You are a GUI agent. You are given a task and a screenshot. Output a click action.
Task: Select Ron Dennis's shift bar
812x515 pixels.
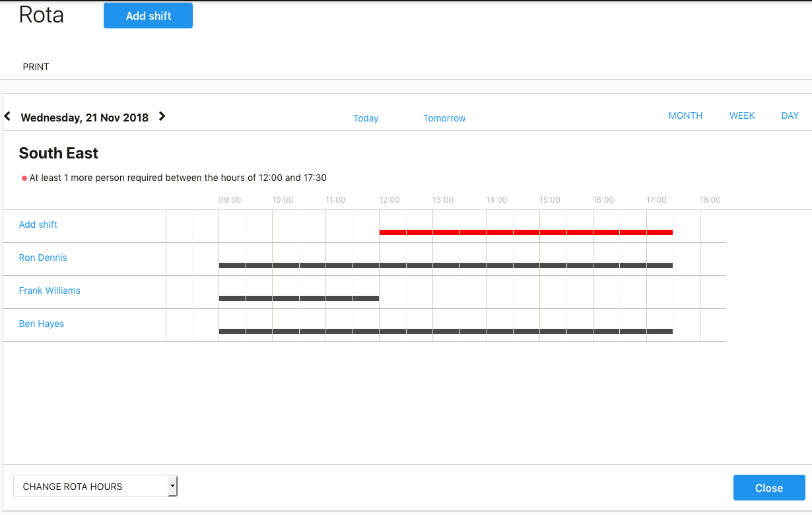[446, 265]
